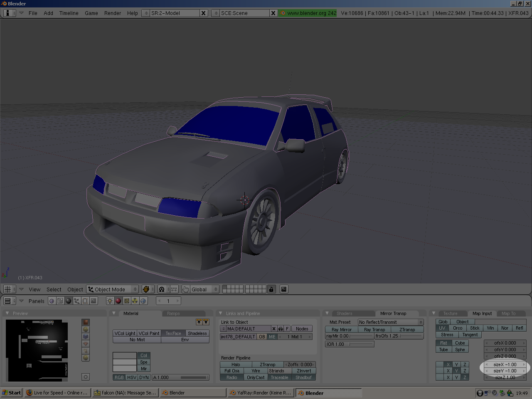The width and height of the screenshot is (532, 399).
Task: Show Material buttons red sphere icon
Action: (x=118, y=301)
